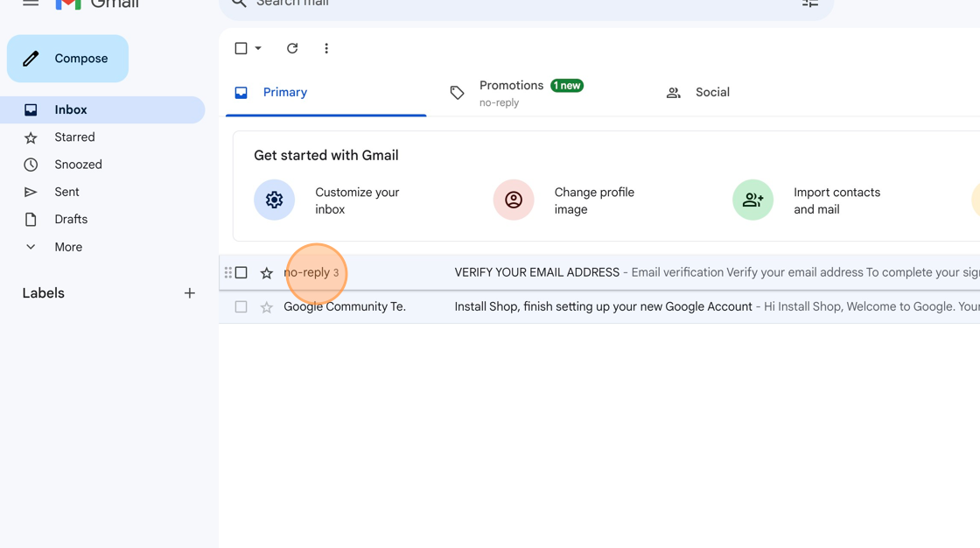Open Import contacts and mail link
This screenshot has height=548, width=980.
(x=836, y=200)
